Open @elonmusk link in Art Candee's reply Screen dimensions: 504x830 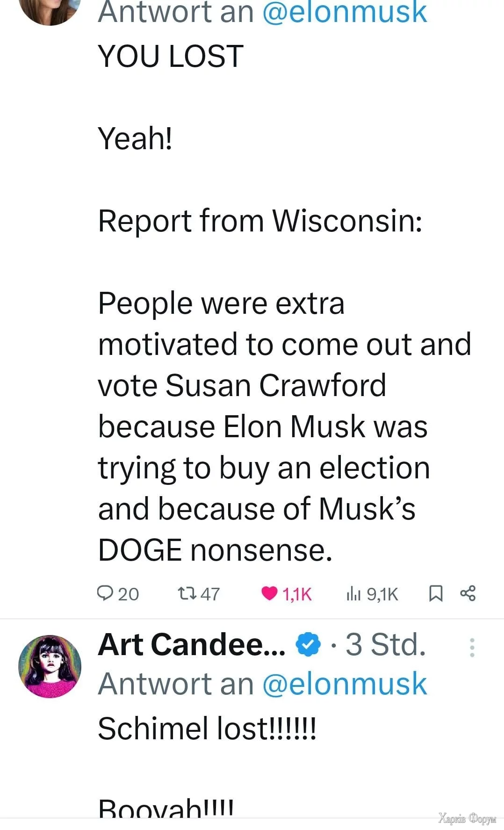(x=345, y=684)
